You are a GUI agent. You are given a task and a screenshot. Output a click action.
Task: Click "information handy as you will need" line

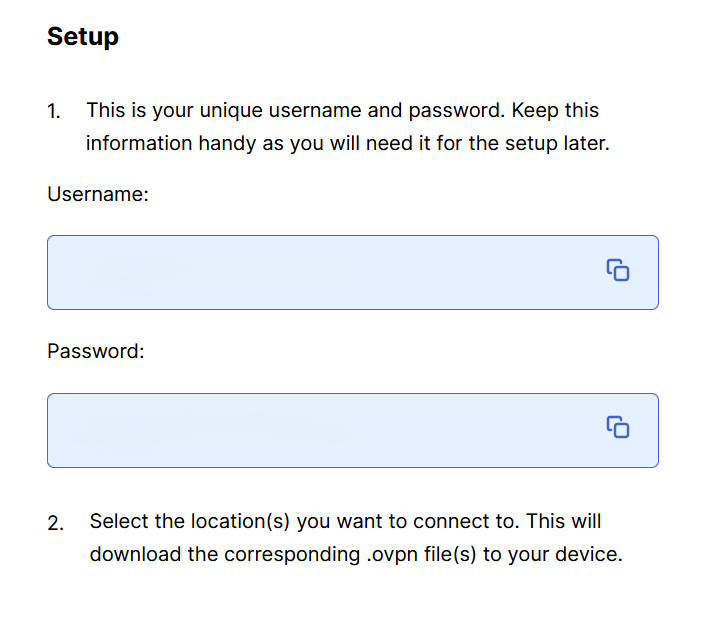tap(347, 143)
